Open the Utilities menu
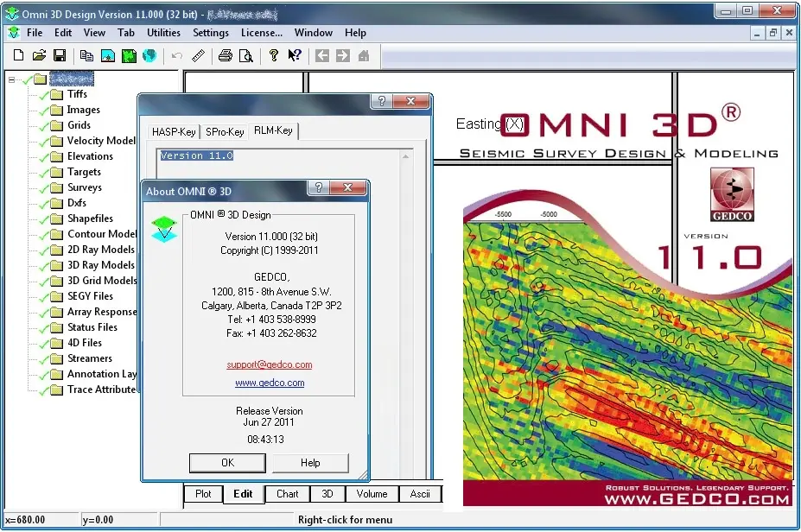The height and width of the screenshot is (532, 801). pyautogui.click(x=163, y=33)
